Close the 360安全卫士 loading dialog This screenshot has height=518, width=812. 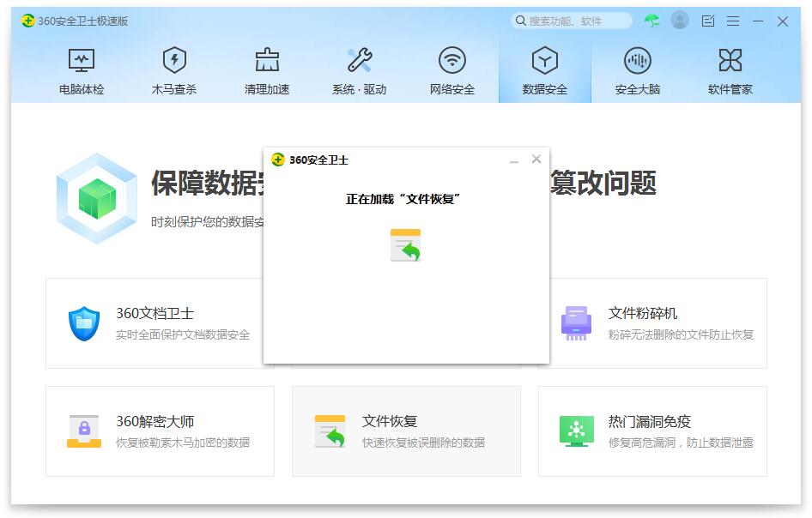click(x=536, y=159)
